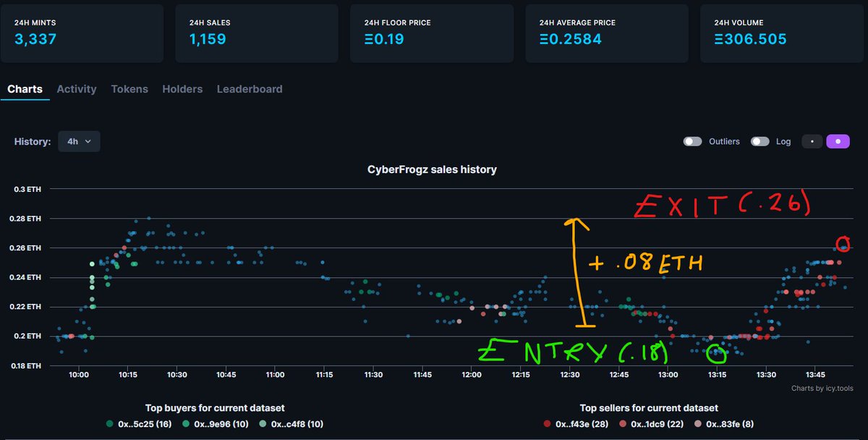Click the 24H Floor Price card
Image resolution: width=868 pixels, height=440 pixels.
[x=432, y=33]
